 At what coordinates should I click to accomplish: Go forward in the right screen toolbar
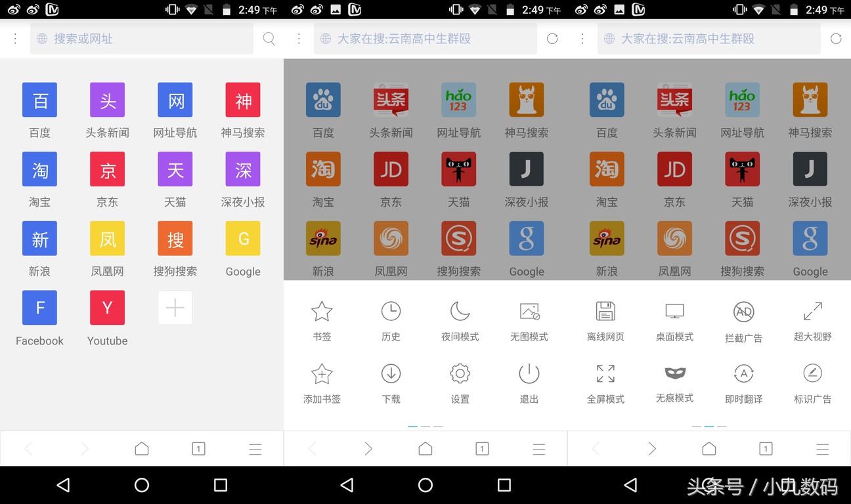[x=652, y=449]
